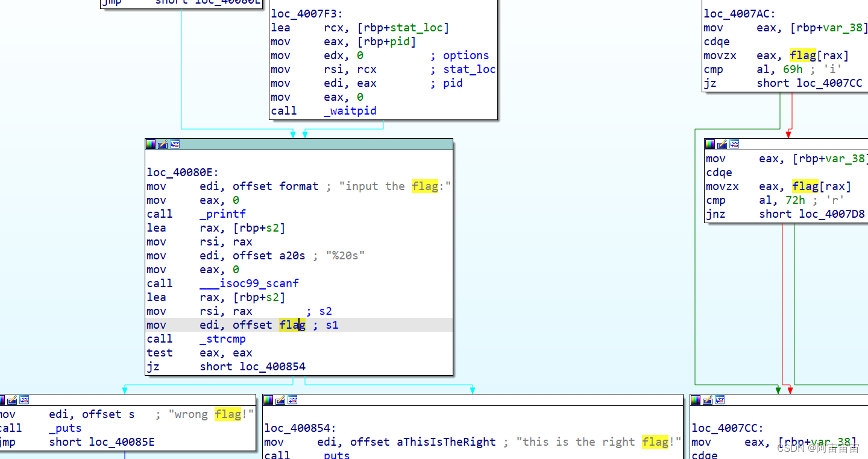This screenshot has width=868, height=459.
Task: Click the pencil icon on the loc_400854 block
Action: [x=280, y=399]
